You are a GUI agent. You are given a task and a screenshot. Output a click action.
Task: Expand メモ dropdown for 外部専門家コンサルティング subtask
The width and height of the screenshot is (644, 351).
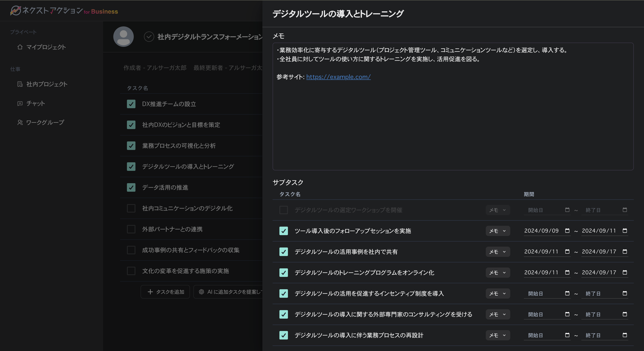click(x=498, y=314)
